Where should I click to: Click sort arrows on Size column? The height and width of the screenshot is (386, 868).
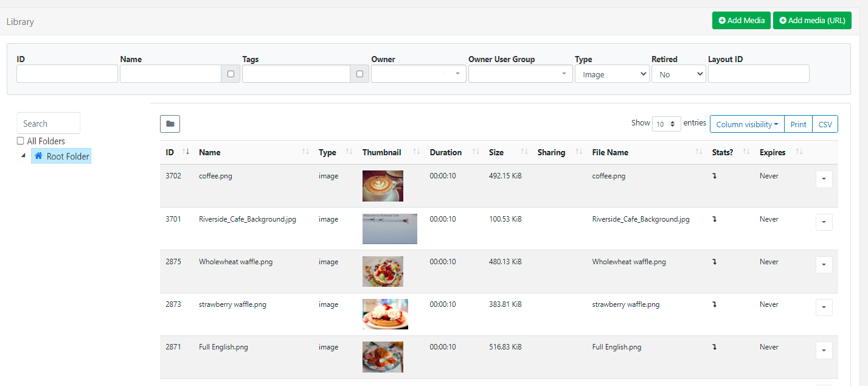pyautogui.click(x=524, y=152)
